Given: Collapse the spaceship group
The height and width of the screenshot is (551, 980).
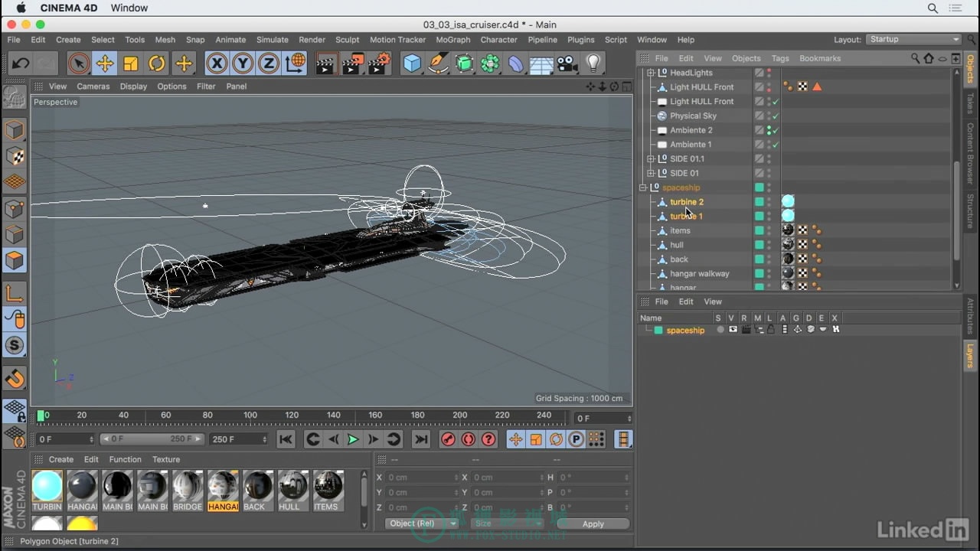Looking at the screenshot, I should (x=643, y=187).
